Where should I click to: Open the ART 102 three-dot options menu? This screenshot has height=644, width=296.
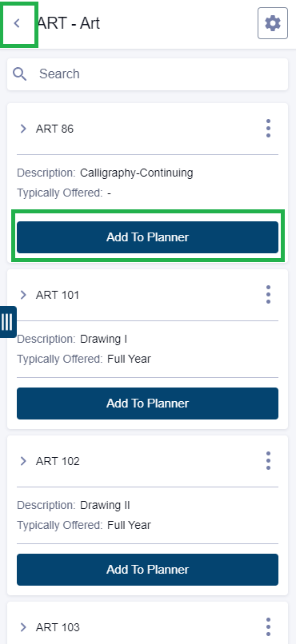268,461
